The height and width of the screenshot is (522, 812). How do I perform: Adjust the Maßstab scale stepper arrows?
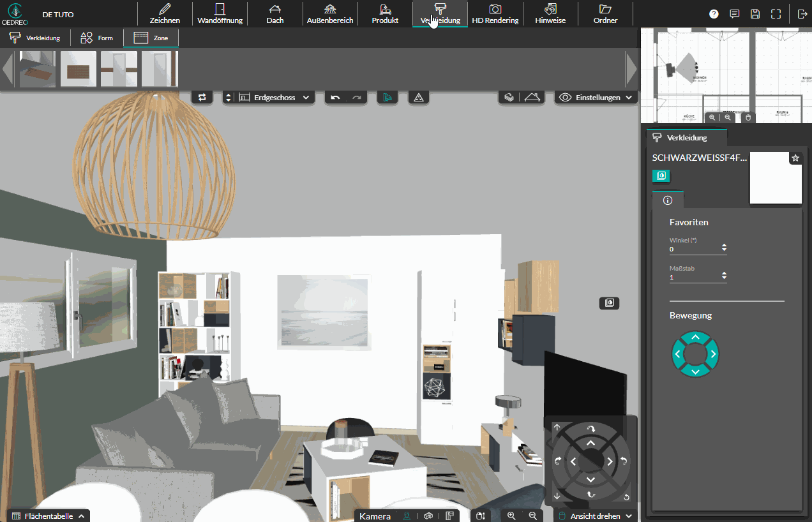(724, 276)
